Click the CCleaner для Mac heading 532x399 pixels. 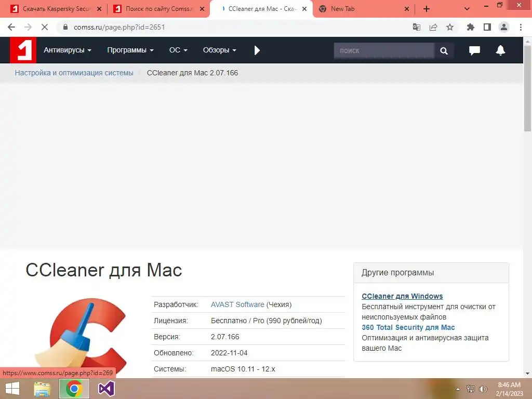(x=104, y=270)
